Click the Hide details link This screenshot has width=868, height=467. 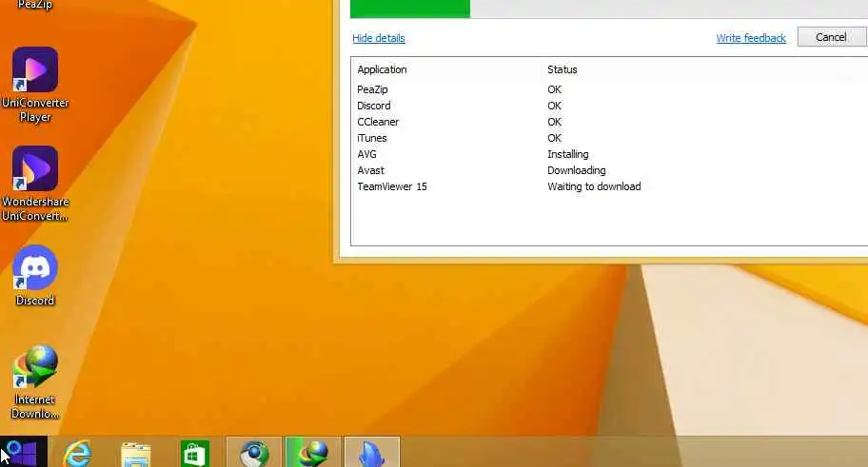click(379, 38)
